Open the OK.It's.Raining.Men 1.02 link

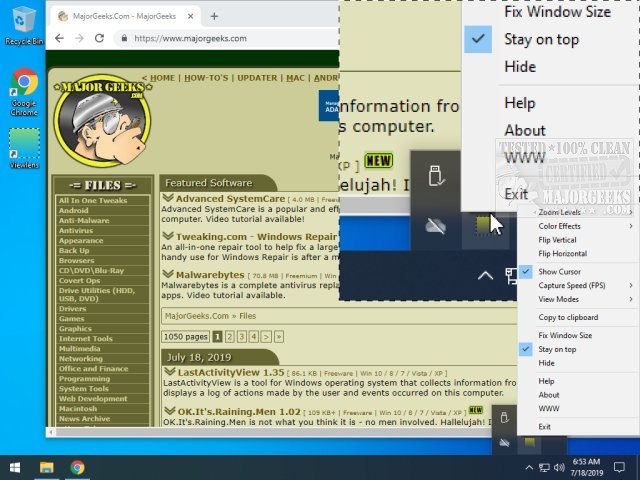(239, 411)
